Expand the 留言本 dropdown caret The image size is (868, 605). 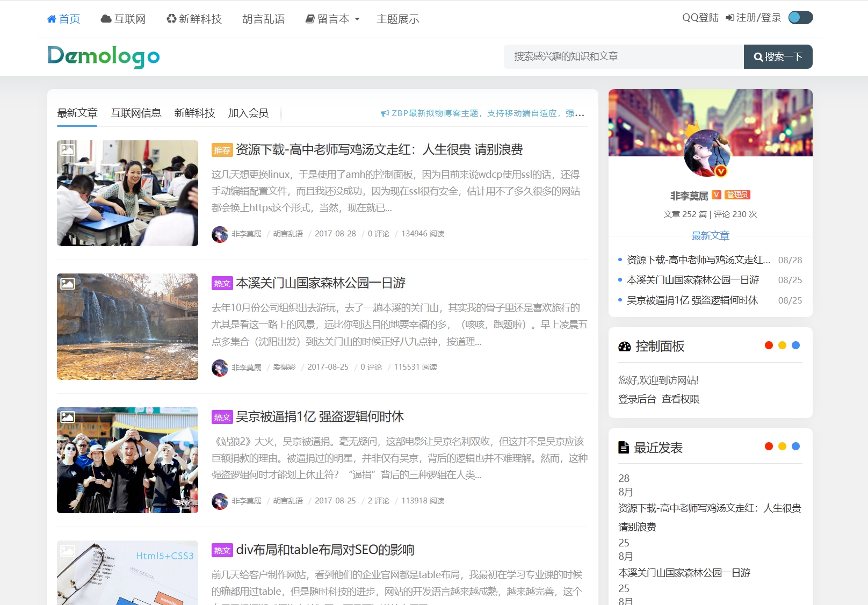(357, 19)
